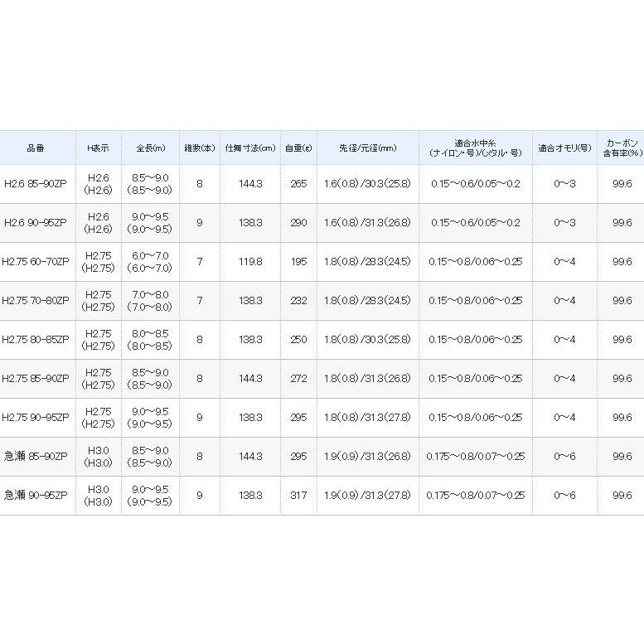Select the 適合水中糸 column header

475,148
